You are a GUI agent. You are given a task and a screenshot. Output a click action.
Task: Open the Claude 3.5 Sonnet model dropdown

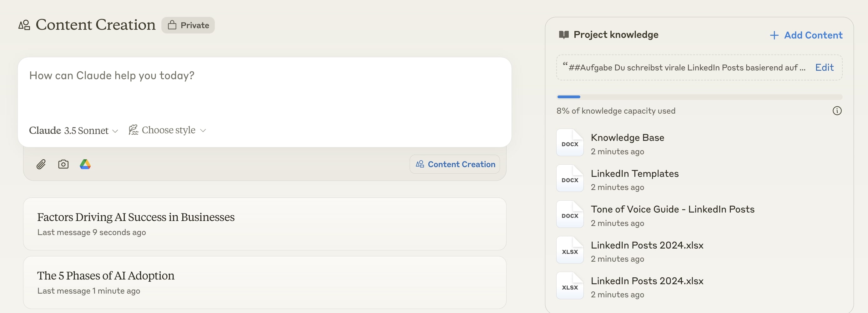tap(73, 130)
